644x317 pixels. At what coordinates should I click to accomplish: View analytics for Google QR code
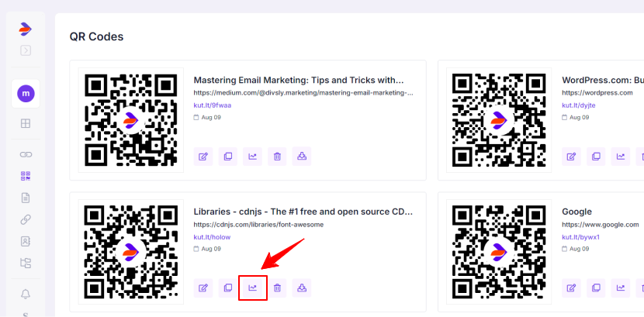pyautogui.click(x=621, y=288)
